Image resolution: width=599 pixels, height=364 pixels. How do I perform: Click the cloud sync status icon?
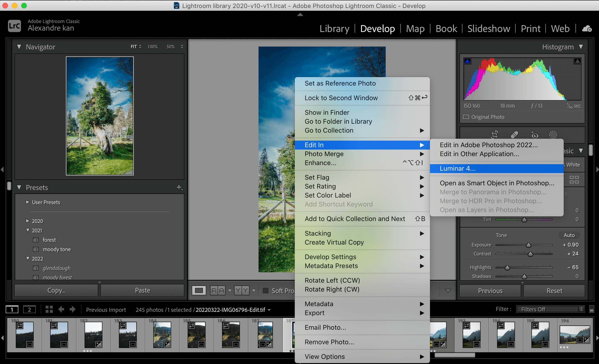(x=587, y=29)
